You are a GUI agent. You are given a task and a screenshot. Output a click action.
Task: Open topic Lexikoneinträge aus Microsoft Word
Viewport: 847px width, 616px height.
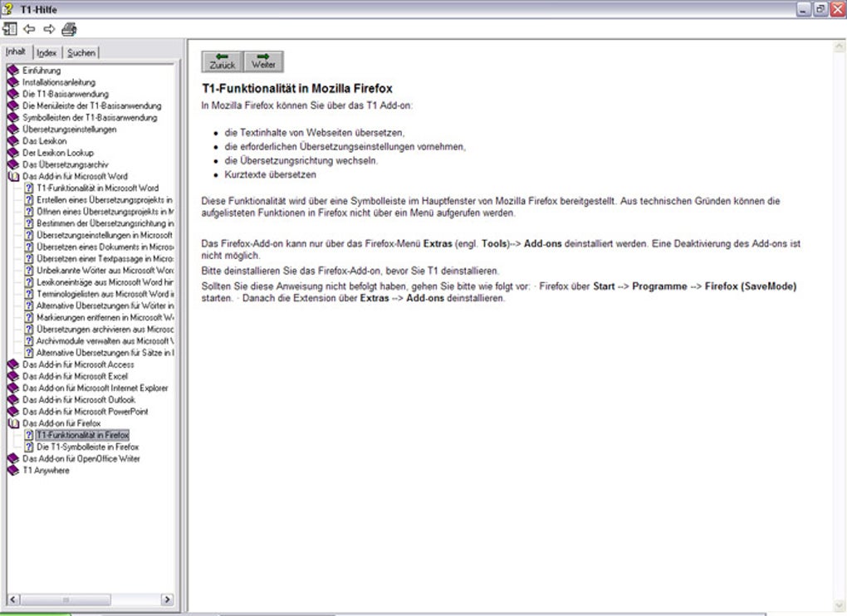pos(105,282)
